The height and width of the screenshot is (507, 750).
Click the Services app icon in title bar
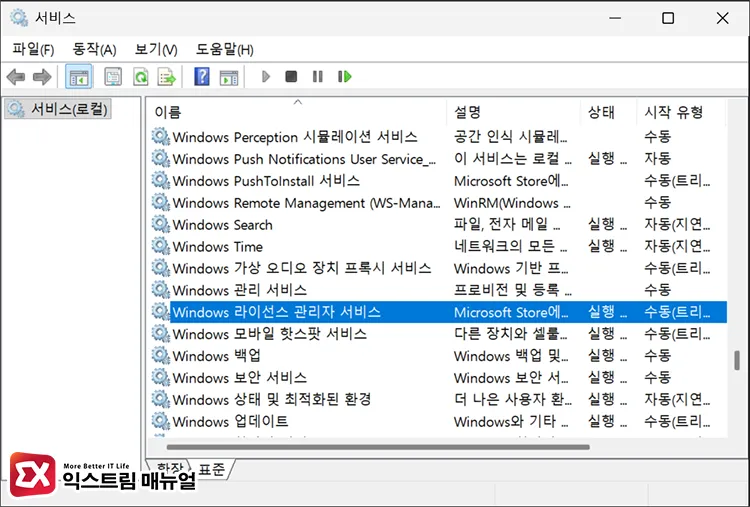coord(19,18)
